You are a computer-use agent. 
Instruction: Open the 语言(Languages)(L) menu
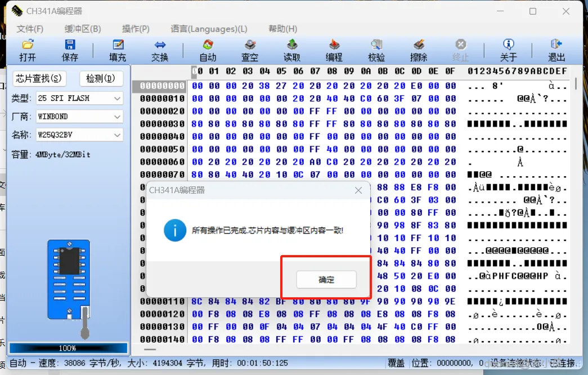(209, 29)
